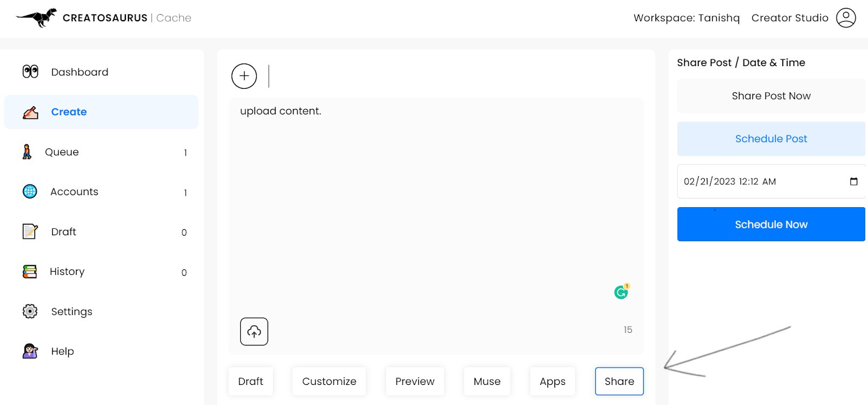
Task: Open History in the sidebar
Action: pos(101,271)
